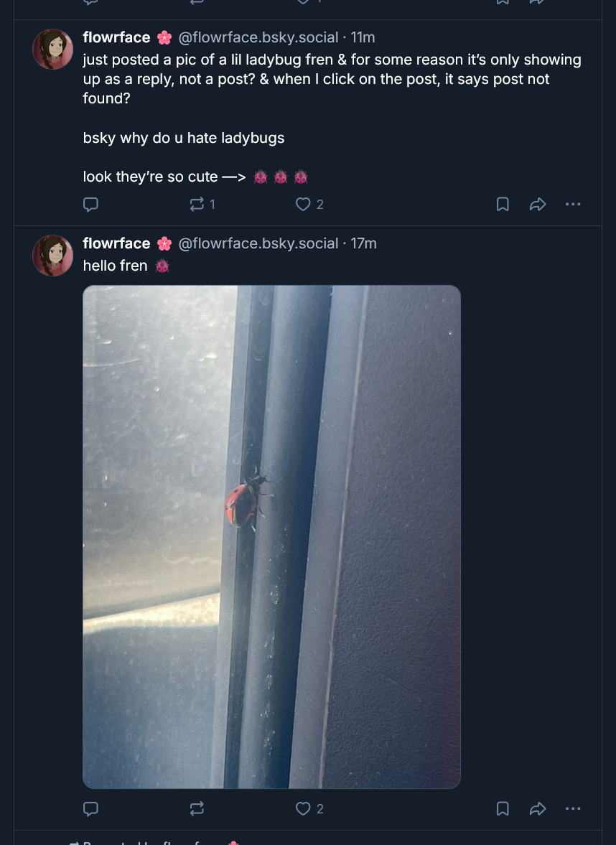Open the post text about ladybug pic
The height and width of the screenshot is (845, 616).
click(332, 78)
